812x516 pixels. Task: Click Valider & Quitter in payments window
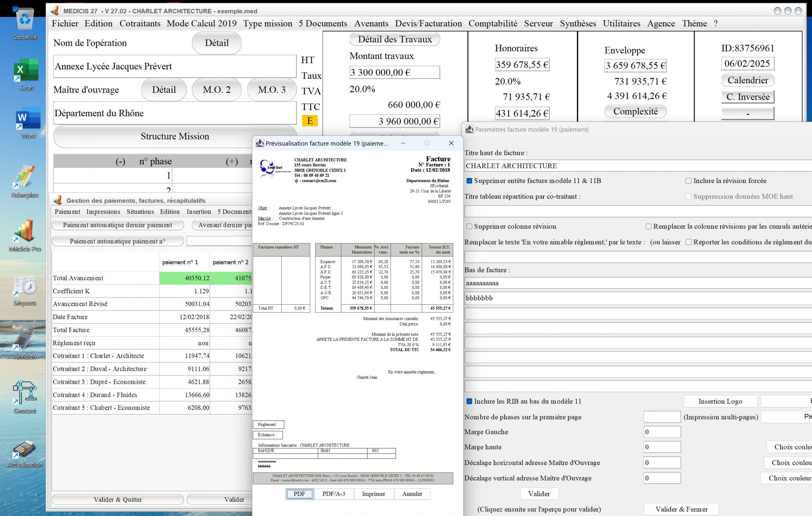(x=118, y=500)
